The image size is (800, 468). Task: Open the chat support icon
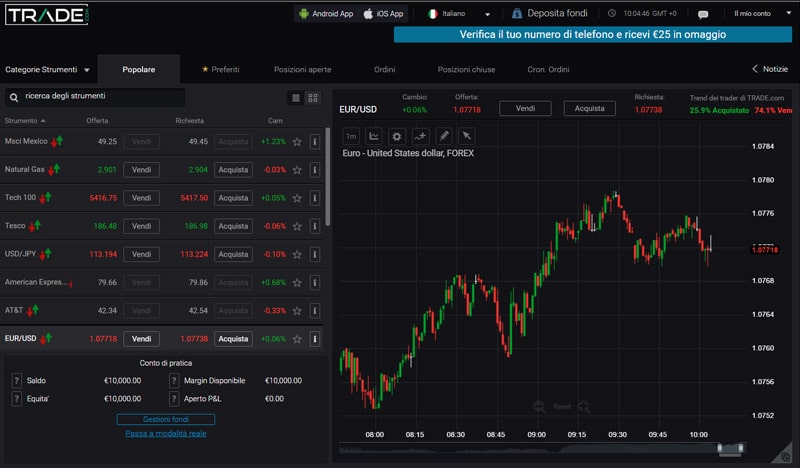703,14
